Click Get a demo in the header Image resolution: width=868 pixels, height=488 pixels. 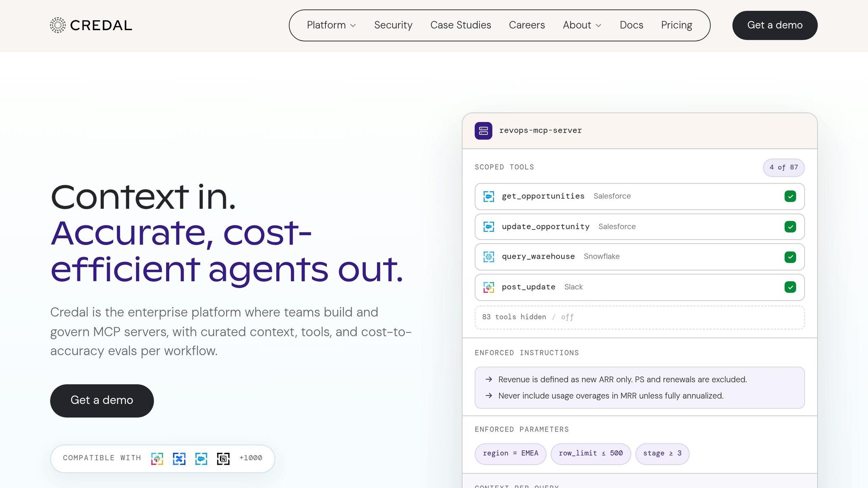tap(775, 25)
